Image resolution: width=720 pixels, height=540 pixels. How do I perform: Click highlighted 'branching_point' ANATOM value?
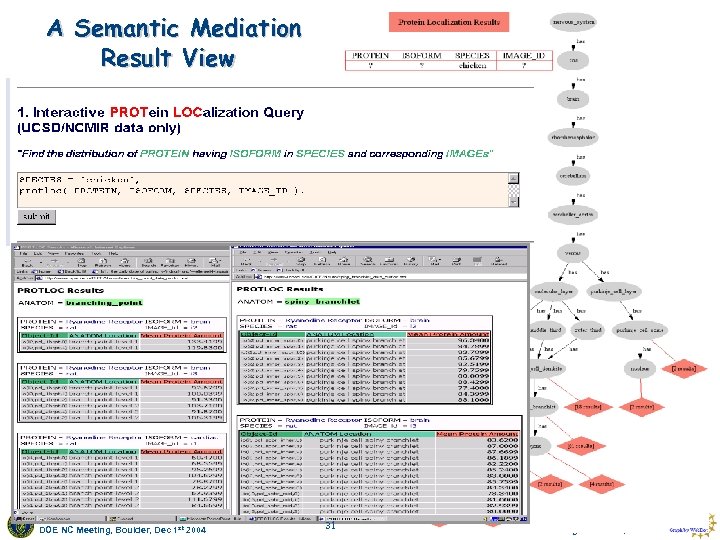tap(104, 303)
